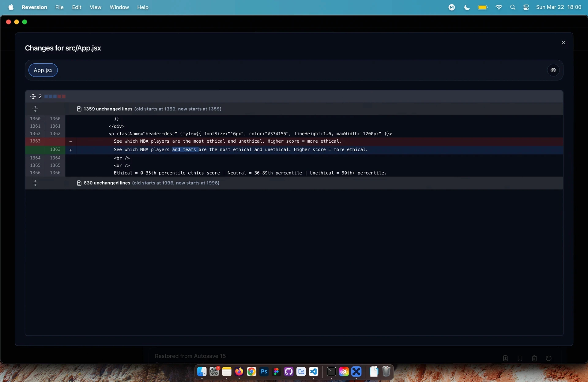This screenshot has width=588, height=382.
Task: Click the bookmark icon in bottom toolbar
Action: (x=520, y=358)
